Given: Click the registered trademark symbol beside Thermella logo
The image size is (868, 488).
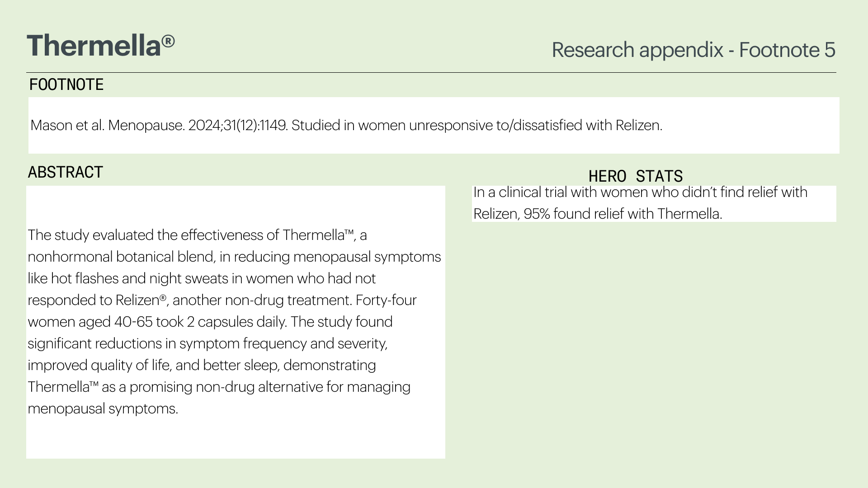Looking at the screenshot, I should pyautogui.click(x=168, y=42).
